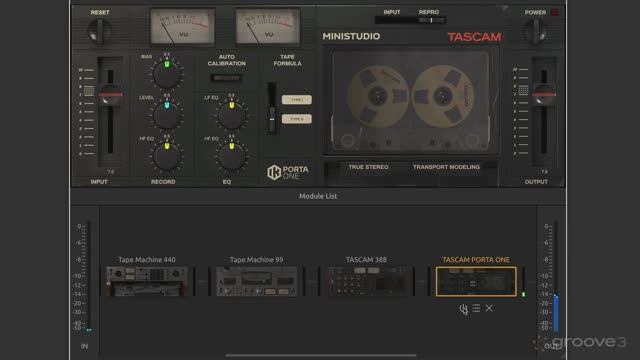This screenshot has width=640, height=360.
Task: Click the green indicator beside Porta One module
Action: pos(524,294)
